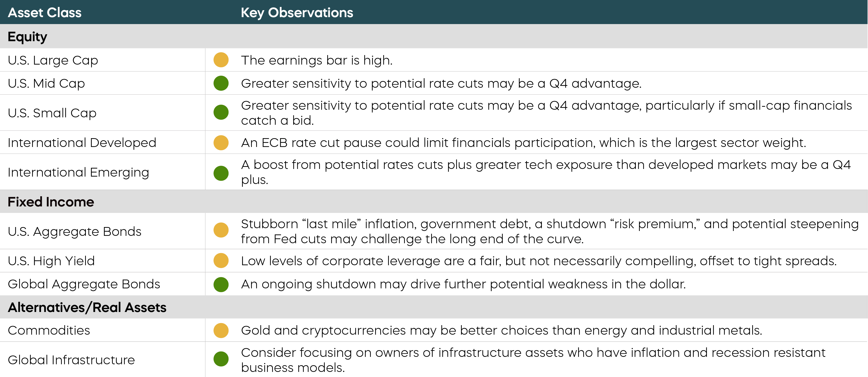This screenshot has height=377, width=868.
Task: Click the green indicator next to U.S. Small Cap
Action: tap(221, 112)
